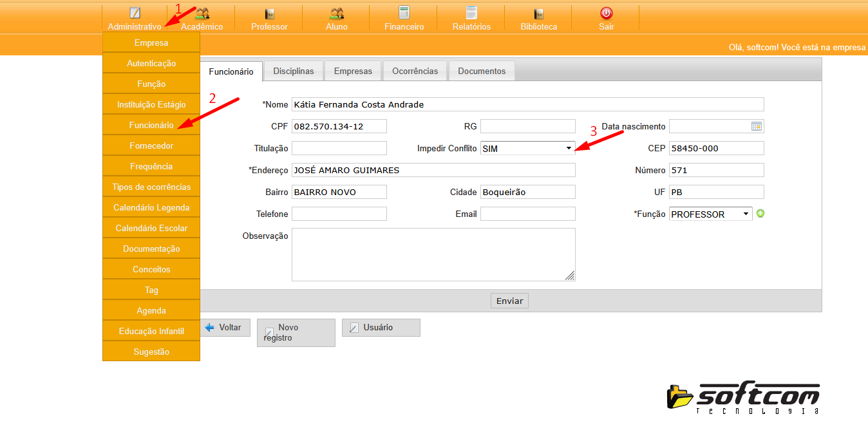This screenshot has width=868, height=423.
Task: Click into the Nome text field
Action: (x=527, y=104)
